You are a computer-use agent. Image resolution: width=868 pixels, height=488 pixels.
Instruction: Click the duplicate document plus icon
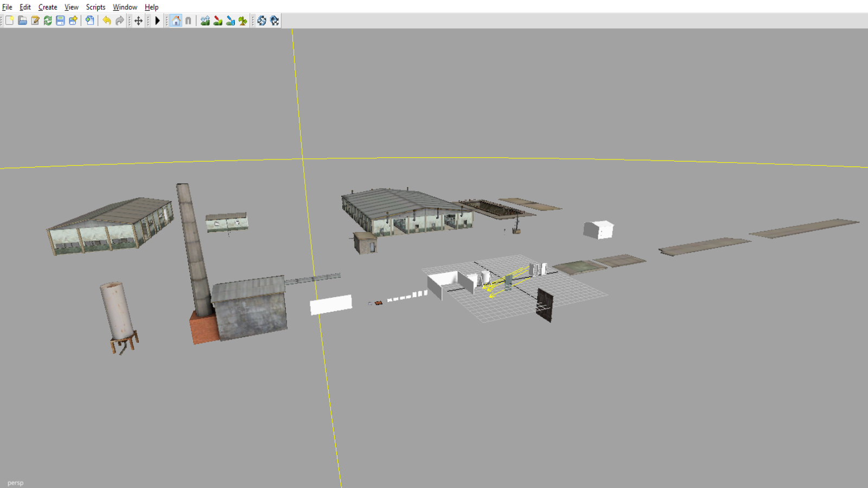tap(90, 21)
